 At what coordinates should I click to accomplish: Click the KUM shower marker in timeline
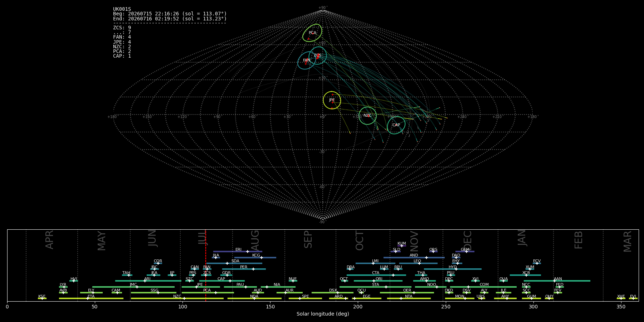(401, 246)
